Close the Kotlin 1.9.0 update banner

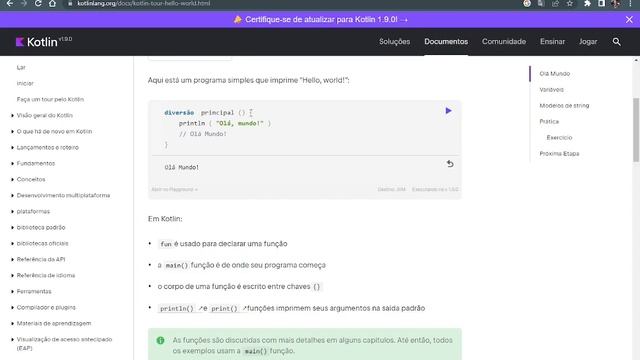coord(629,20)
